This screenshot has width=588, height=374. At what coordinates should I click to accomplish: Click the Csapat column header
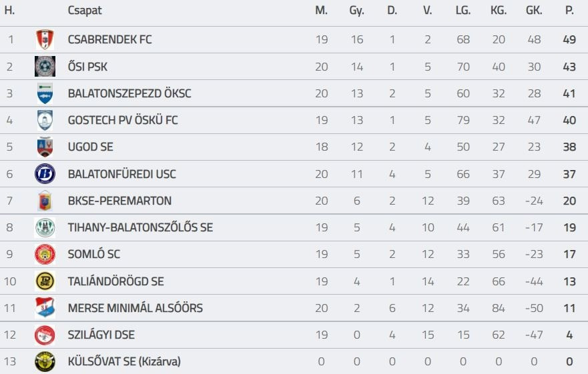click(x=85, y=11)
